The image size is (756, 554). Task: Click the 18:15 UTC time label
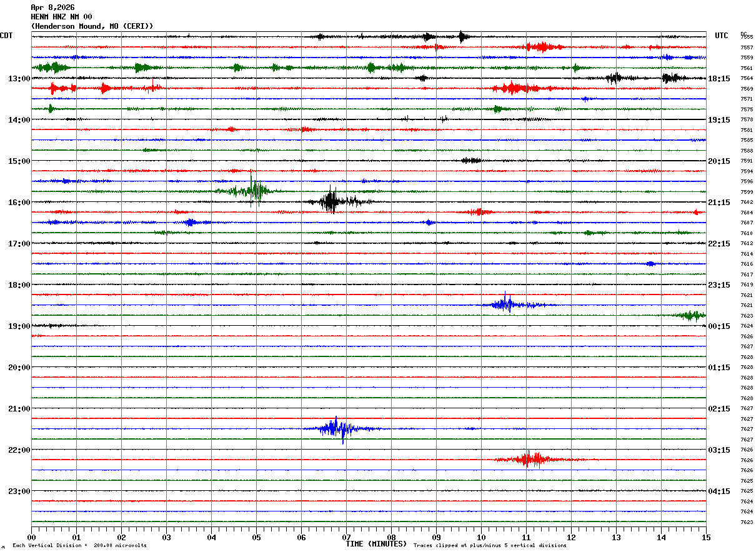pyautogui.click(x=719, y=79)
